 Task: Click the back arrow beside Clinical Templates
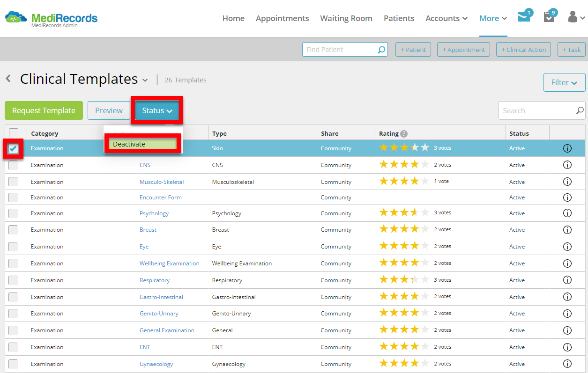click(8, 78)
